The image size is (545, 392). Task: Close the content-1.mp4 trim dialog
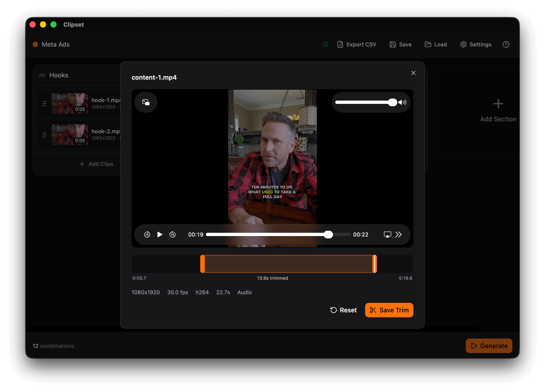click(x=413, y=73)
